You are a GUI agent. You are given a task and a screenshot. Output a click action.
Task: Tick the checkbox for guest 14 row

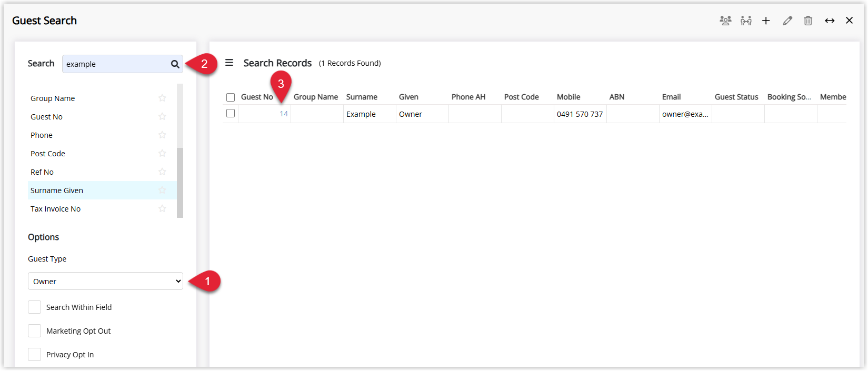tap(231, 113)
